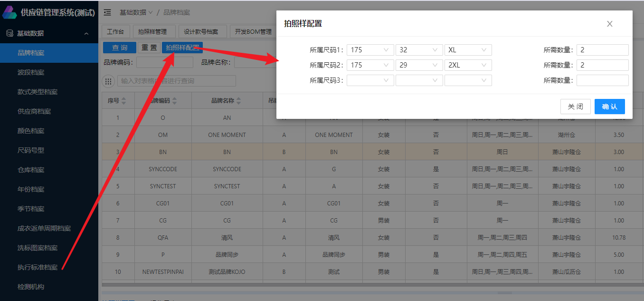Open 所属尺码1 dropdown showing XL
644x301 pixels.
[468, 50]
